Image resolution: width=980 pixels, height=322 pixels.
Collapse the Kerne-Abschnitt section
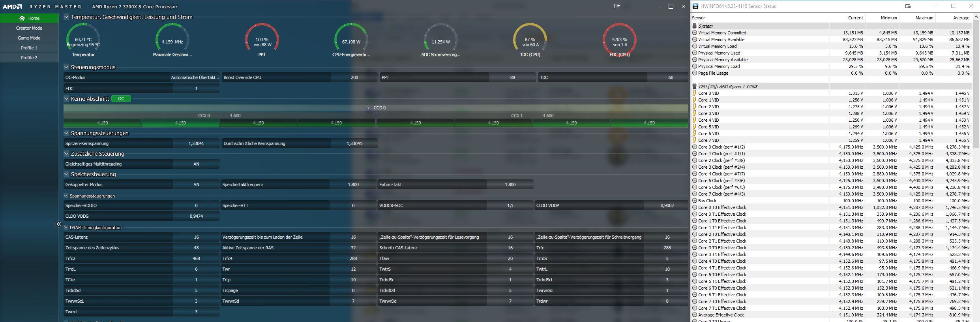[x=66, y=99]
